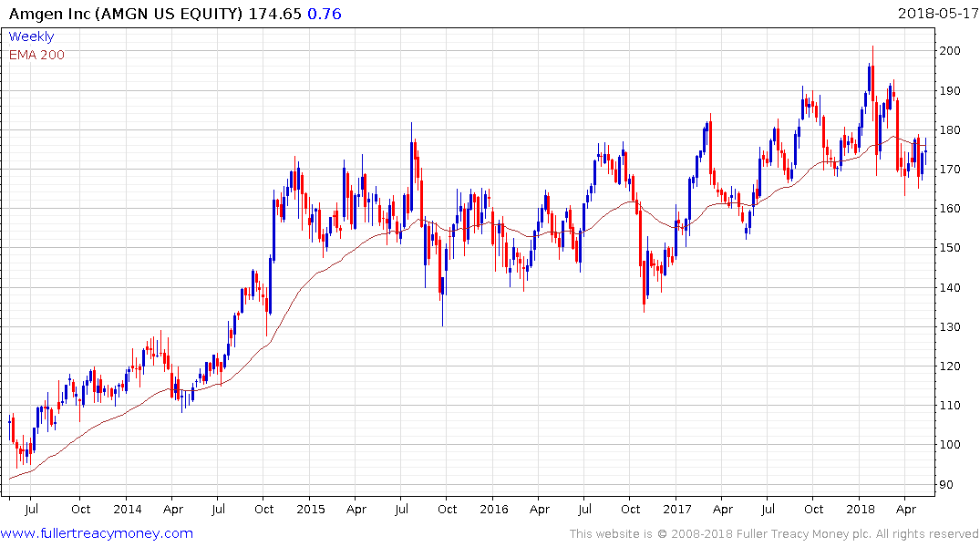Image resolution: width=980 pixels, height=547 pixels.
Task: Click the 200 price axis label
Action: pyautogui.click(x=950, y=51)
